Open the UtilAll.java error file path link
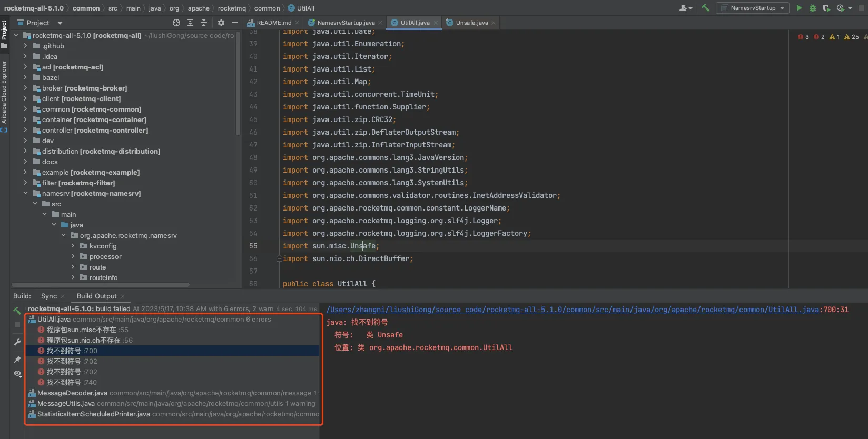This screenshot has width=868, height=439. click(x=573, y=310)
